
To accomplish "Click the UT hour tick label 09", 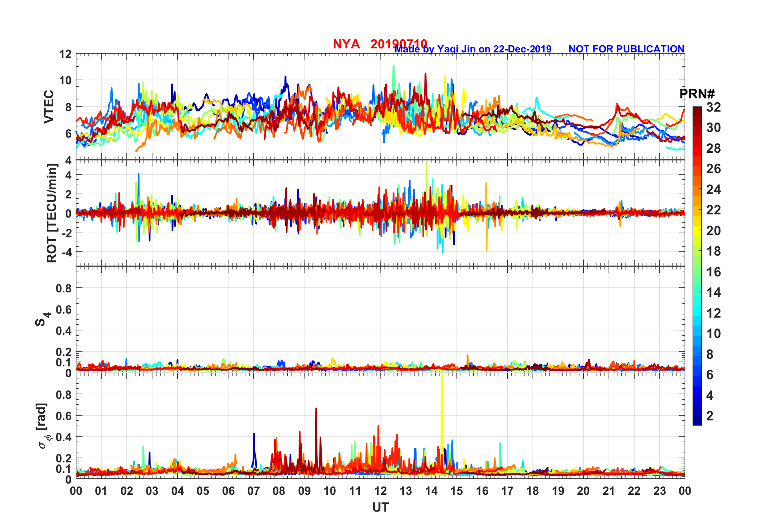I will click(x=304, y=491).
